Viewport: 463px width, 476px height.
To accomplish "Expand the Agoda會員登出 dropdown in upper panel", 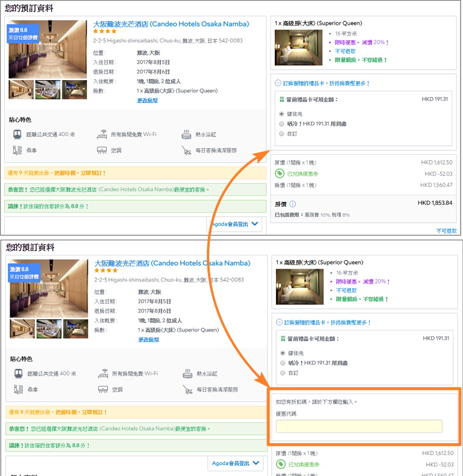I will (236, 224).
